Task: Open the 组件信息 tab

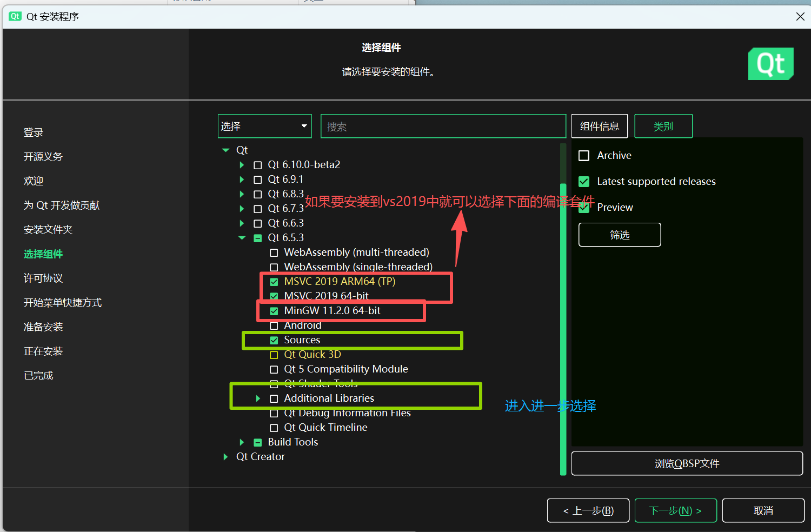Action: 600,126
